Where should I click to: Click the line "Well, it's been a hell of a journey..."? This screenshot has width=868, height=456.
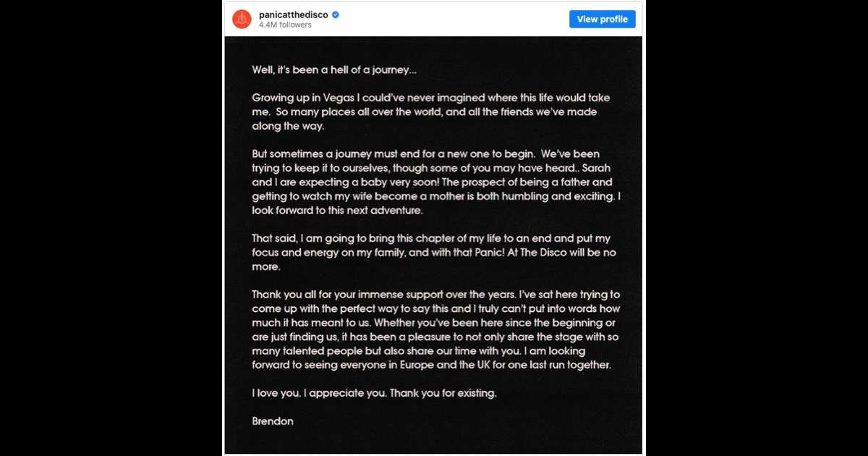point(334,70)
